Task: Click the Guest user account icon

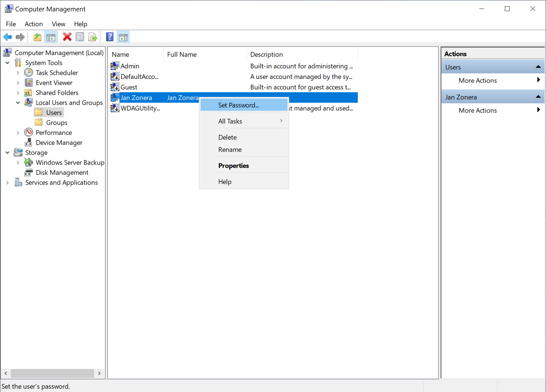Action: 115,87
